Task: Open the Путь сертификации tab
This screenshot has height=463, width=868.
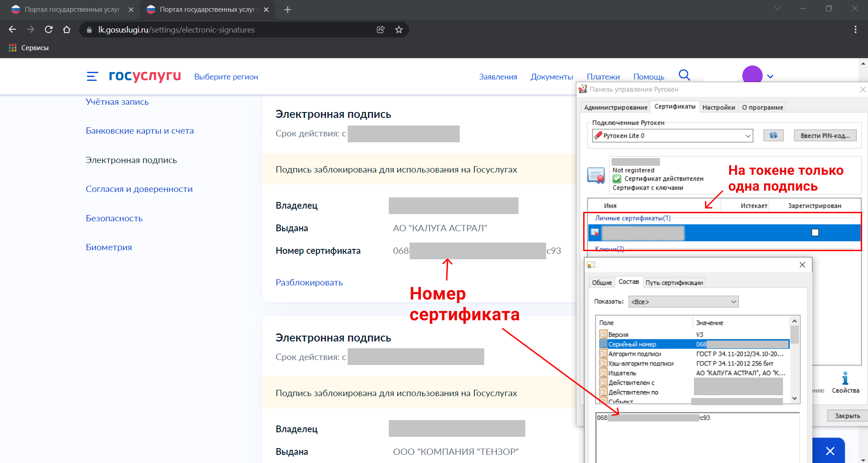Action: click(674, 283)
